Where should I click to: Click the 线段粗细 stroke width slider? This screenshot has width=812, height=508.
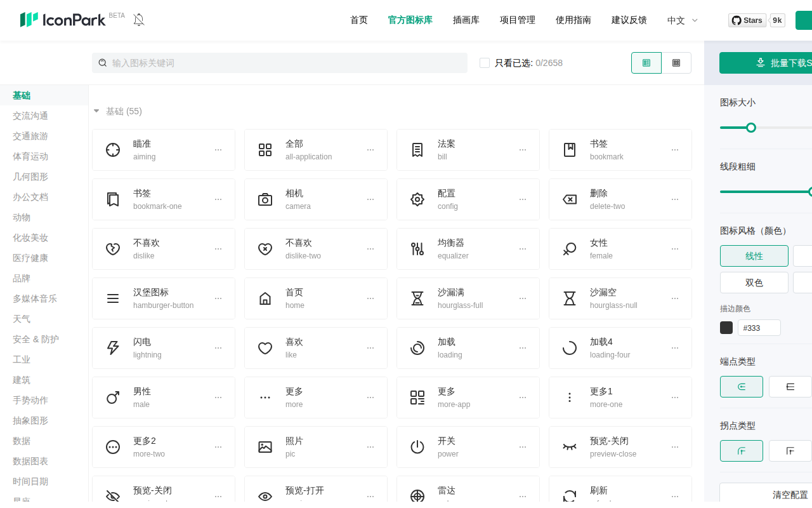coord(766,192)
